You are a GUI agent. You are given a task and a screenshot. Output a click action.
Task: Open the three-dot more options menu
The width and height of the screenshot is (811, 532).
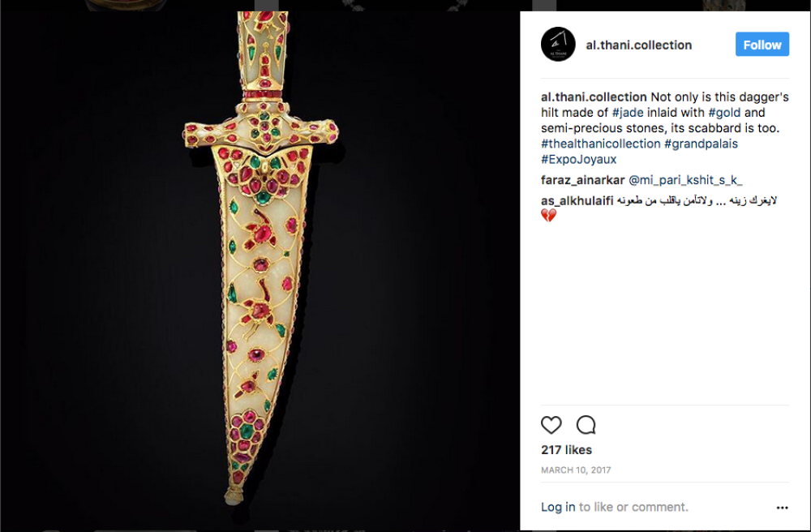tap(782, 508)
